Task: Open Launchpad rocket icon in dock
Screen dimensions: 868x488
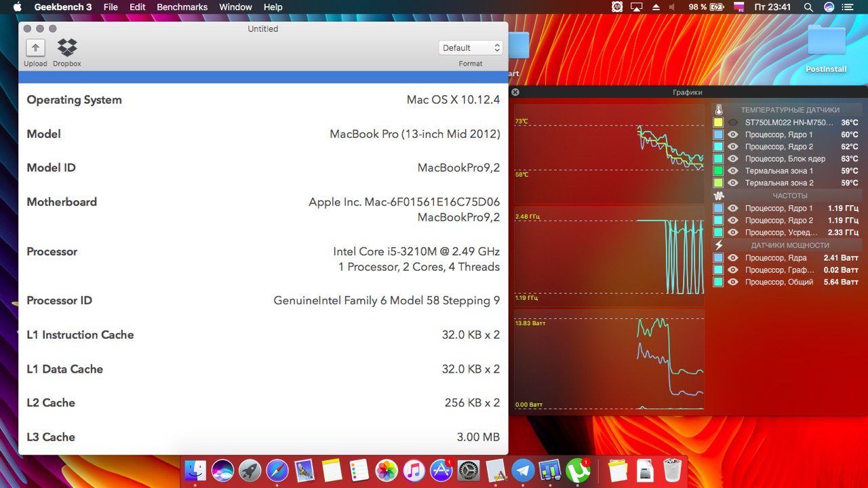Action: (250, 470)
